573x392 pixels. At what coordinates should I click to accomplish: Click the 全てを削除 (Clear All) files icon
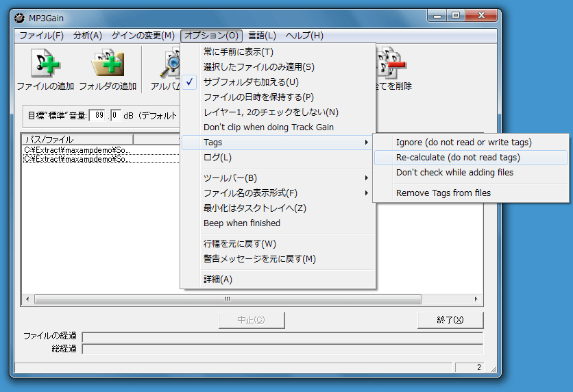tap(392, 63)
